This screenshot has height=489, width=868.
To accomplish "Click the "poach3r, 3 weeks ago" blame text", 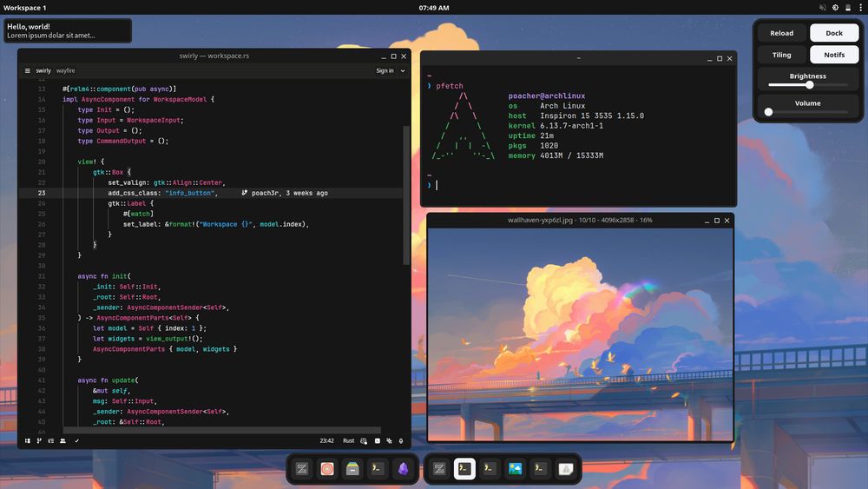I will 290,194.
